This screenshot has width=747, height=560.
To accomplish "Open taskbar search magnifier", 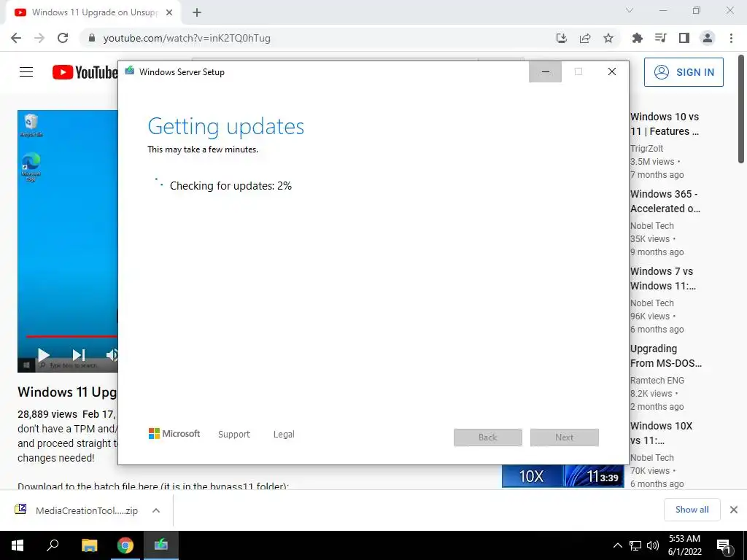I will coord(53,545).
